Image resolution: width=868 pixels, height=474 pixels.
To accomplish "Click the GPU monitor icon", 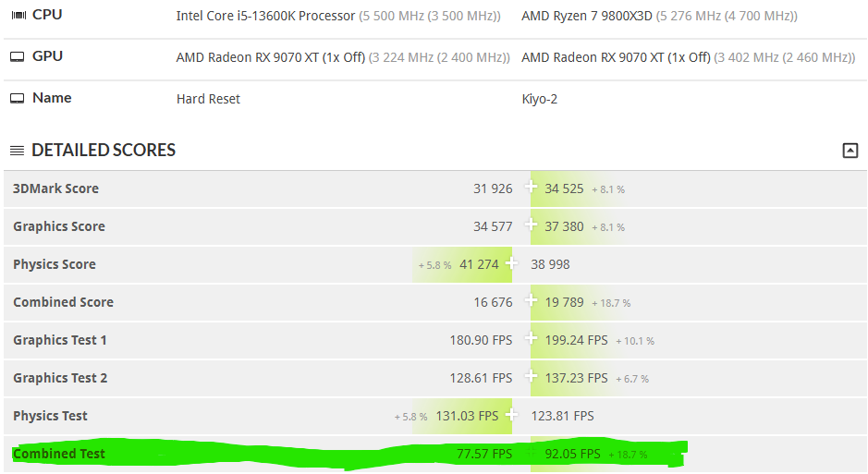I will coord(18,56).
